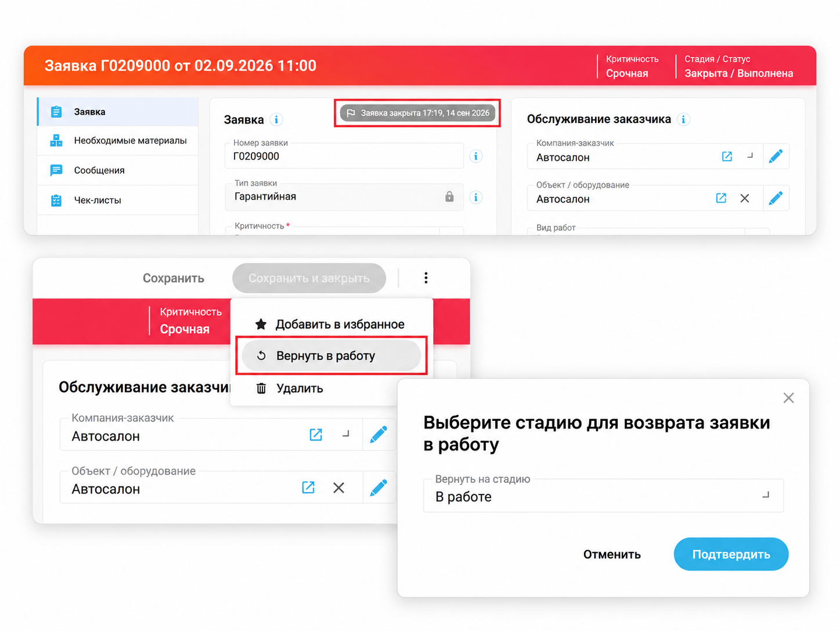
Task: Click the Подтвердить button
Action: [x=731, y=554]
